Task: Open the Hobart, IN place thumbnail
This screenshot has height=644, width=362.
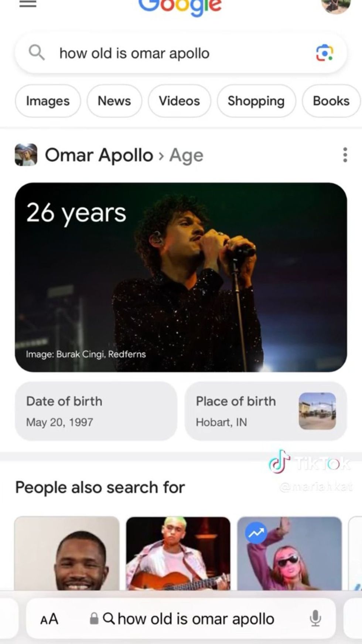Action: [x=317, y=411]
